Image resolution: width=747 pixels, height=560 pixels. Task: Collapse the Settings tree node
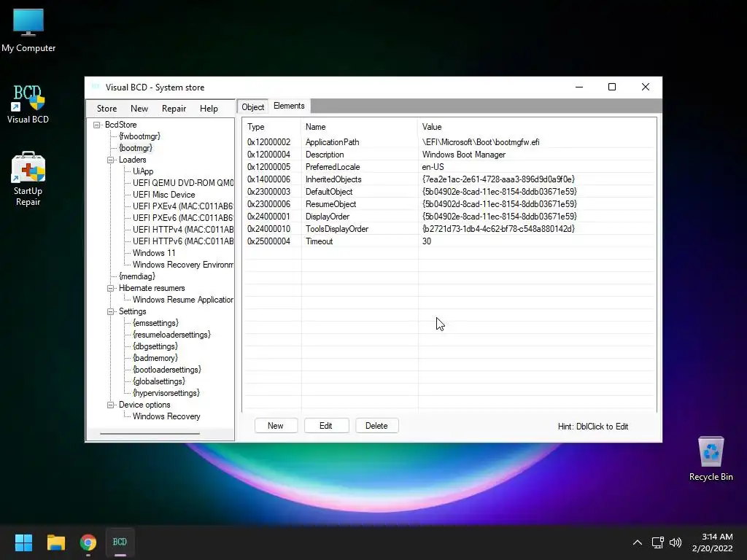111,311
